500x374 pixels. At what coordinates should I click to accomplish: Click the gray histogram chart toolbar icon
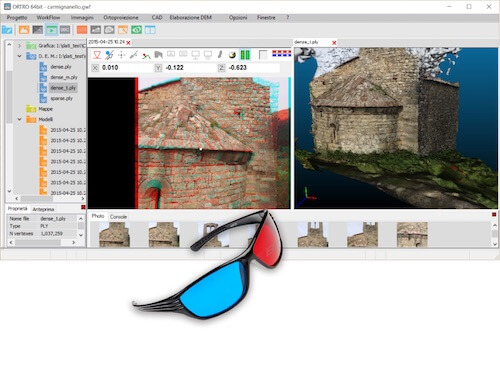point(96,30)
